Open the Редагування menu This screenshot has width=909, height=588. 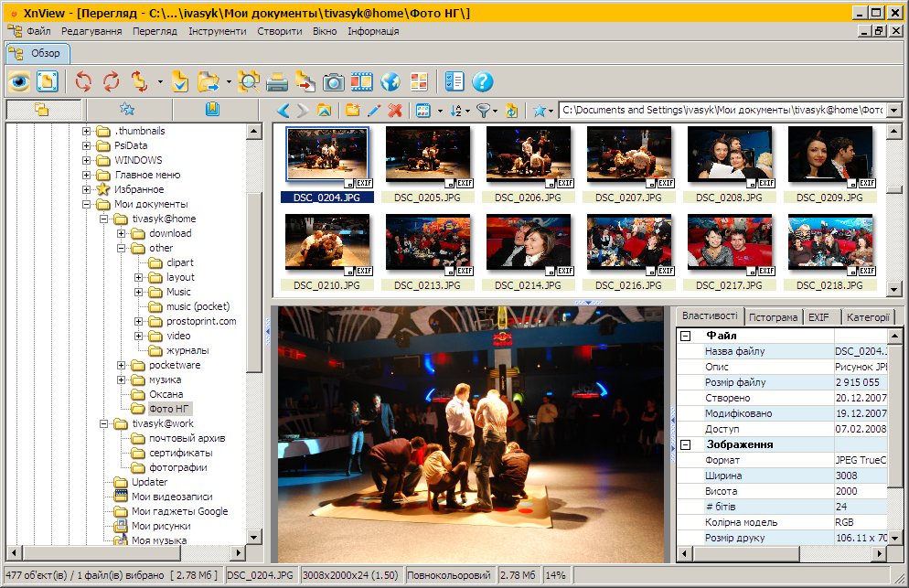(91, 31)
